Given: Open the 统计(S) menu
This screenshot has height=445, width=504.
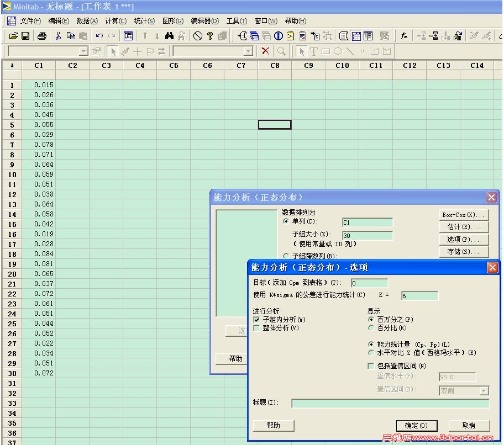Looking at the screenshot, I should pyautogui.click(x=144, y=21).
